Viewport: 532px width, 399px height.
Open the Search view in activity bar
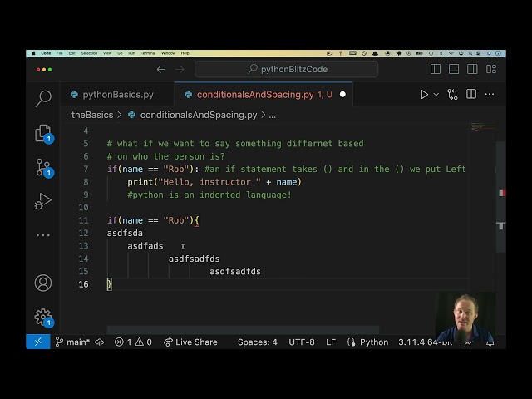(x=43, y=99)
